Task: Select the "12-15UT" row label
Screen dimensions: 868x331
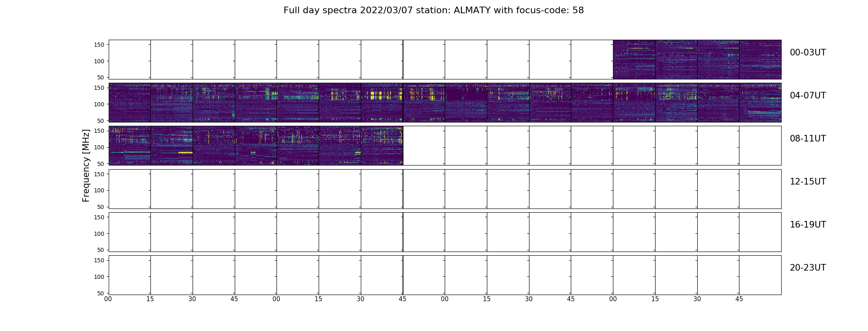Action: click(808, 182)
